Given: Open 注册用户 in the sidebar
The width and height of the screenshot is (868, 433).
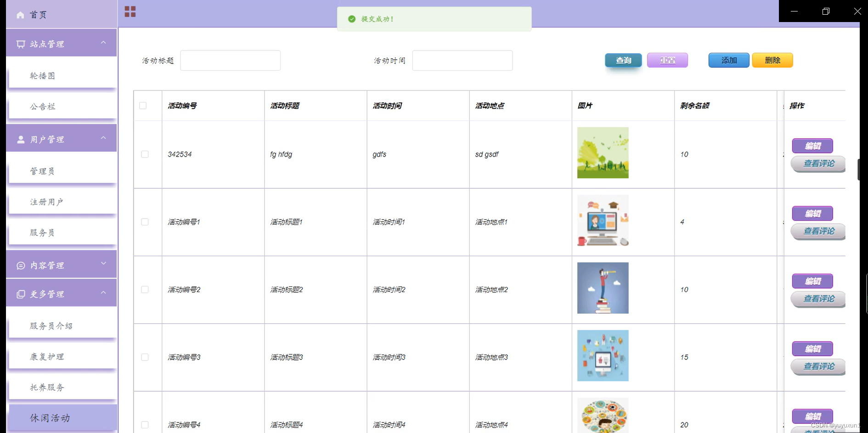Looking at the screenshot, I should pos(63,202).
